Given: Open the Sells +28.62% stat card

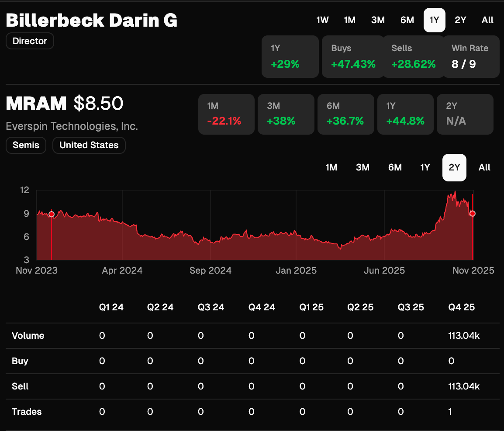Looking at the screenshot, I should click(413, 57).
